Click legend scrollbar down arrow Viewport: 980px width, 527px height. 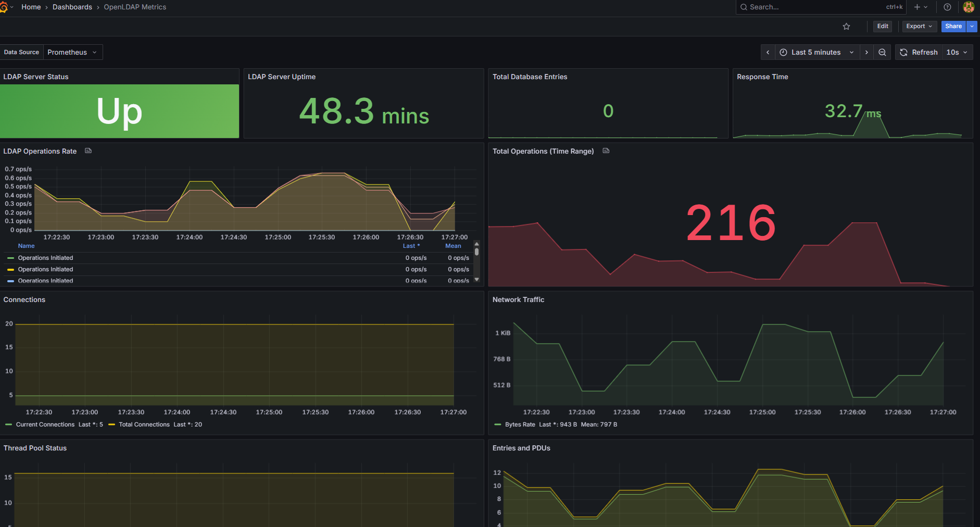coord(476,280)
